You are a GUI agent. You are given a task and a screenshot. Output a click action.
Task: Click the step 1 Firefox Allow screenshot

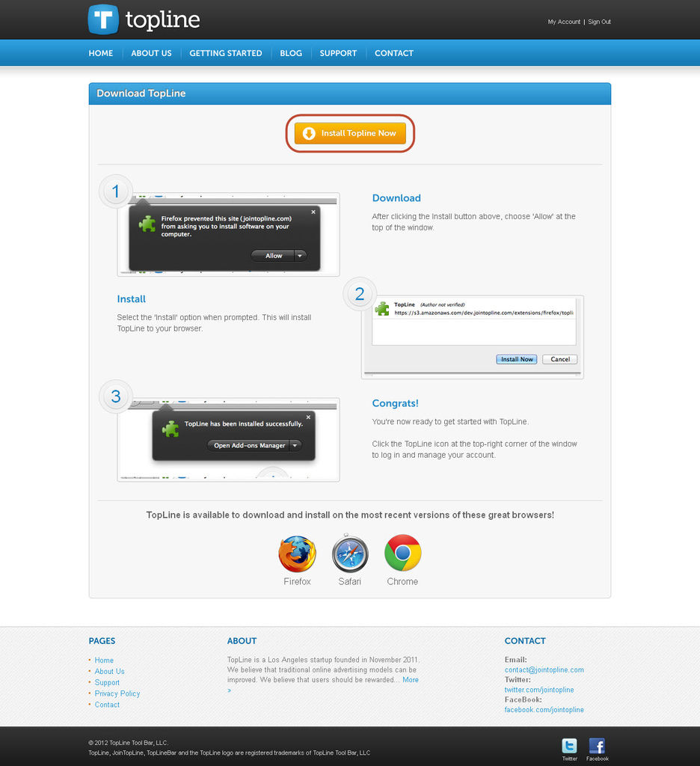click(229, 234)
